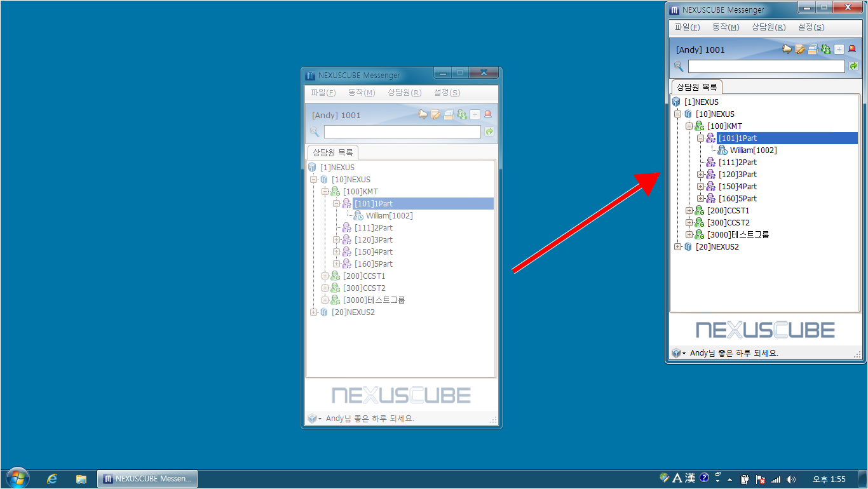Click Windows Start orb
This screenshot has width=868, height=489.
click(17, 478)
